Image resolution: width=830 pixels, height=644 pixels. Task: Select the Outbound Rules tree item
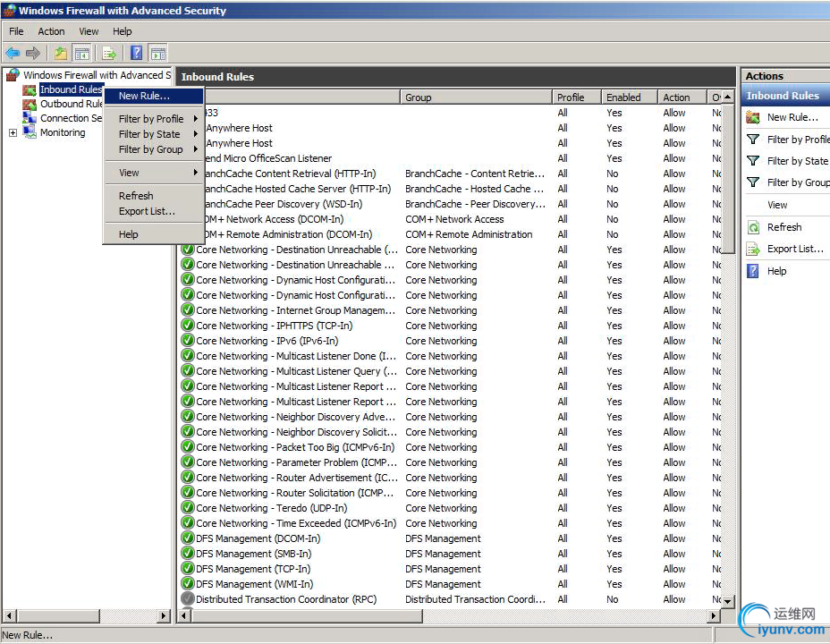[x=71, y=104]
